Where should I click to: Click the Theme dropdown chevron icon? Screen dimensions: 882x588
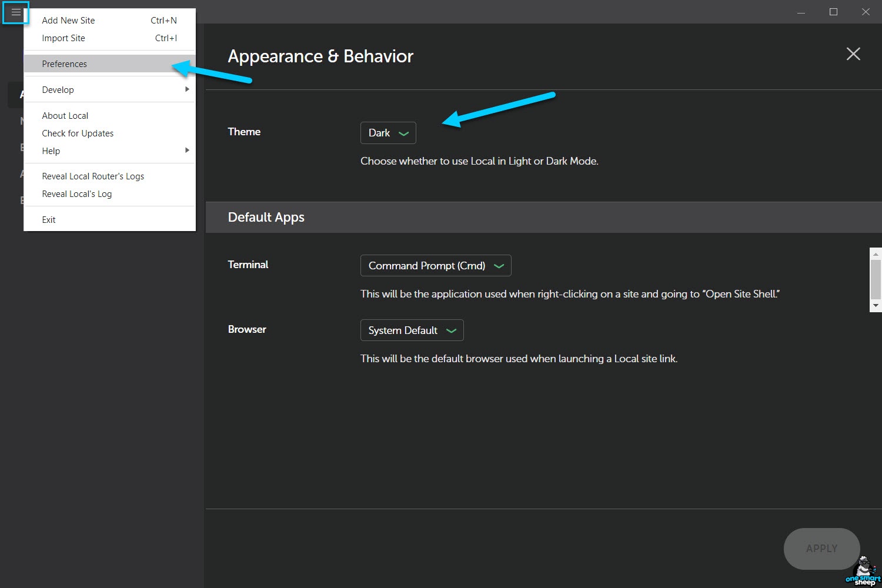[404, 133]
